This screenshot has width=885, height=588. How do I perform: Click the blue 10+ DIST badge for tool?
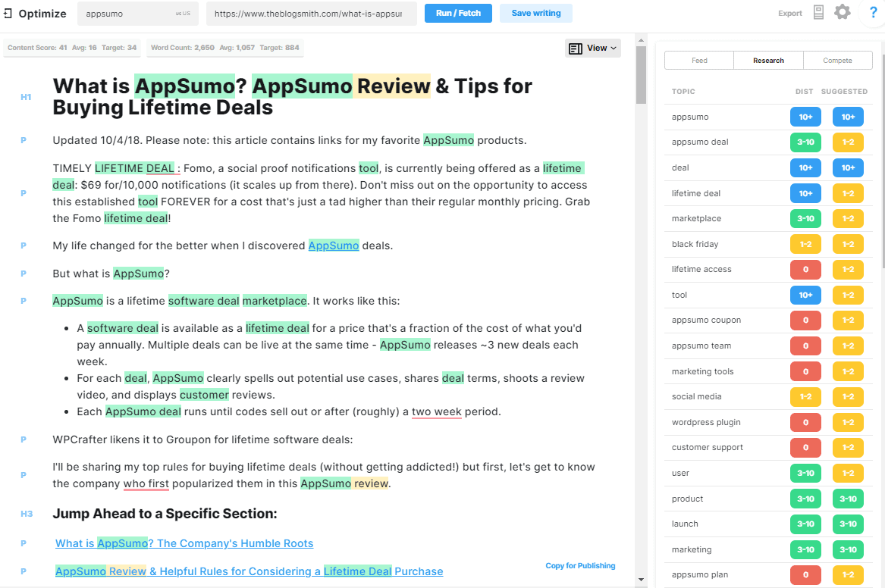(x=805, y=295)
